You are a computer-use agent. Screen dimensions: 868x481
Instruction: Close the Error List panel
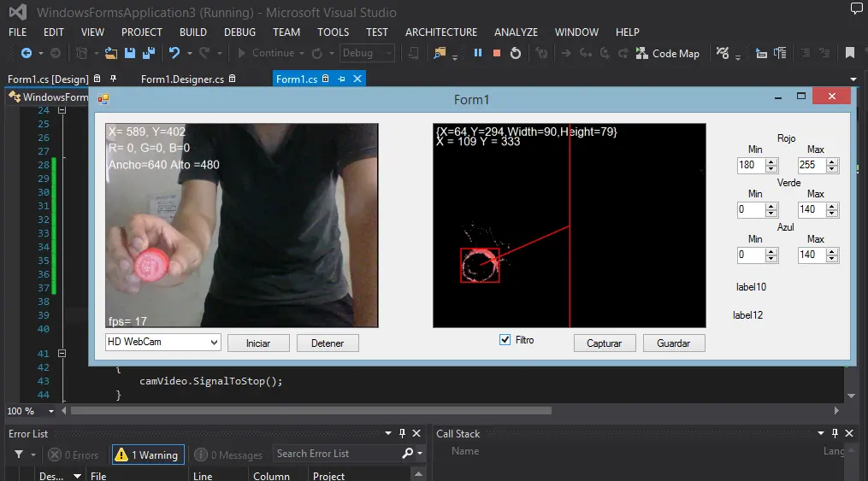click(416, 433)
